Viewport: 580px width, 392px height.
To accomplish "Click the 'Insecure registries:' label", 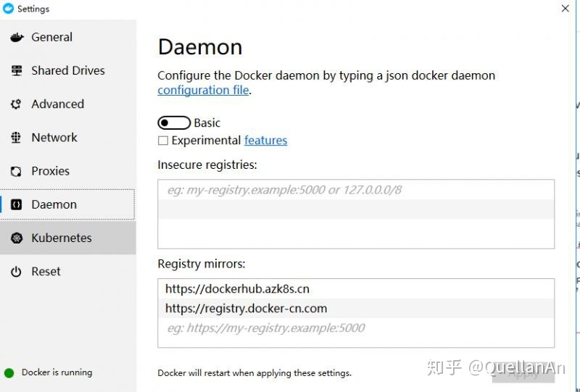I will 207,165.
